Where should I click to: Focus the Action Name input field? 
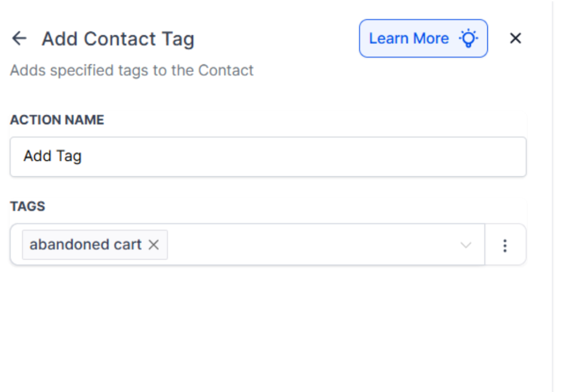pyautogui.click(x=268, y=156)
